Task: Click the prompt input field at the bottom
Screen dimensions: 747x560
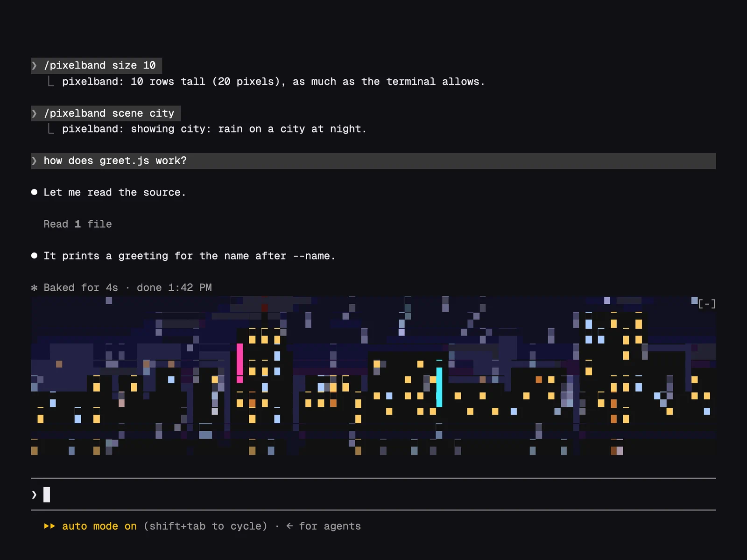Action: point(373,494)
